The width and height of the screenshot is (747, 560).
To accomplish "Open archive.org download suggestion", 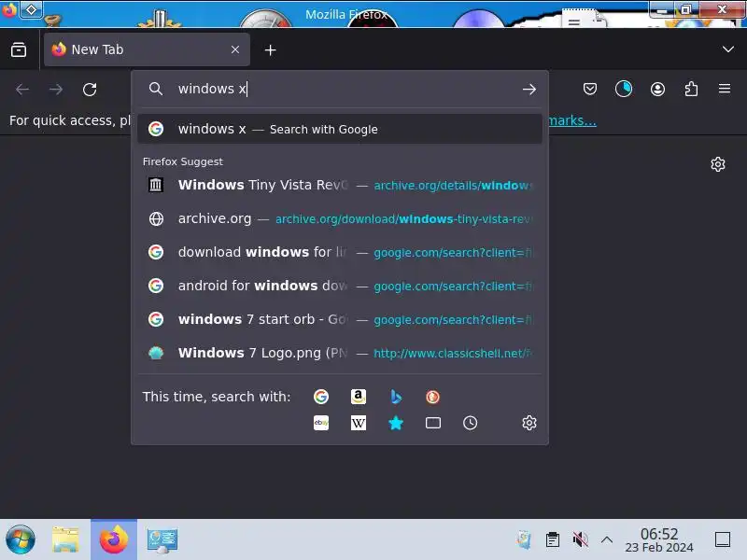I will tap(340, 218).
